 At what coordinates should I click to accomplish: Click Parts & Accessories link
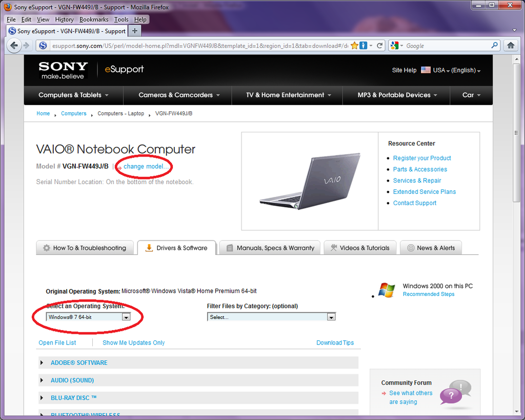420,169
